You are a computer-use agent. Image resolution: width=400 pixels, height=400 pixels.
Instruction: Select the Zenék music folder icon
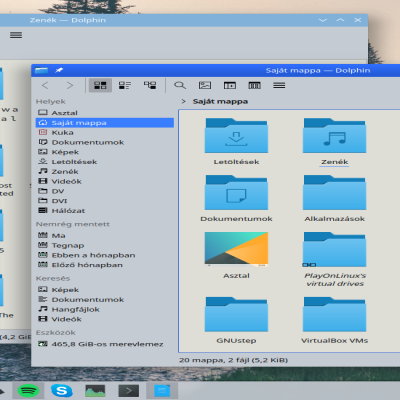(335, 136)
